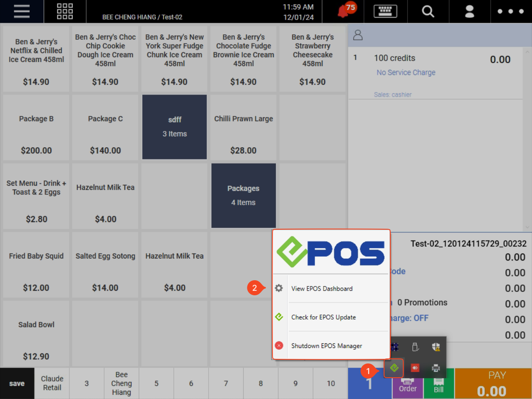The height and width of the screenshot is (399, 532).
Task: Add Set Menu - Drink + Toast & 2 Eggs
Action: 36,196
